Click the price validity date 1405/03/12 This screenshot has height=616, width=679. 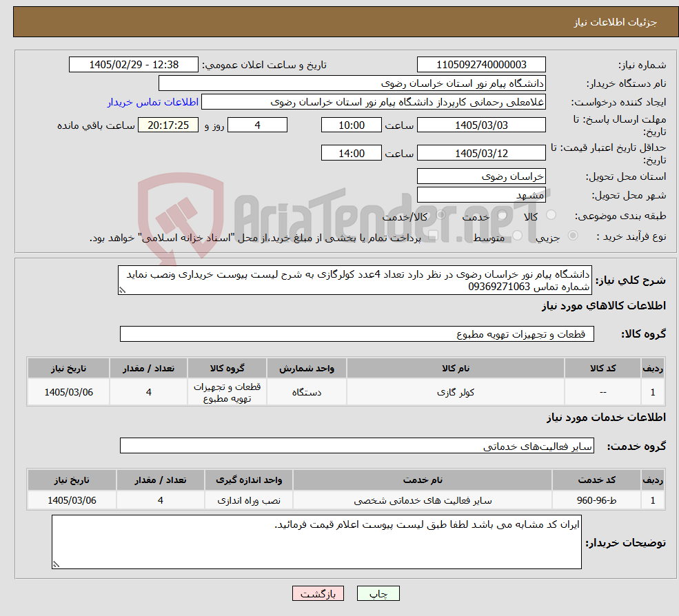click(x=481, y=153)
